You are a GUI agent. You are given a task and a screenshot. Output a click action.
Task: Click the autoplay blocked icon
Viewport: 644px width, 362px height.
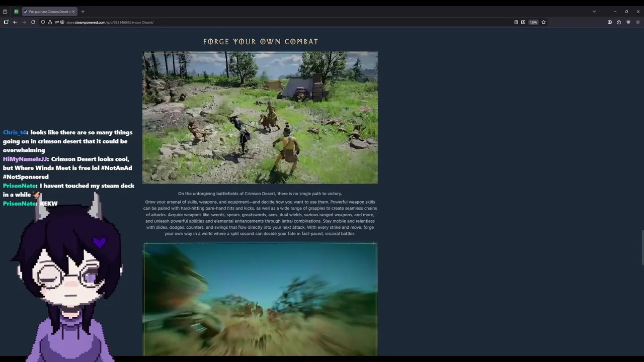(x=62, y=22)
